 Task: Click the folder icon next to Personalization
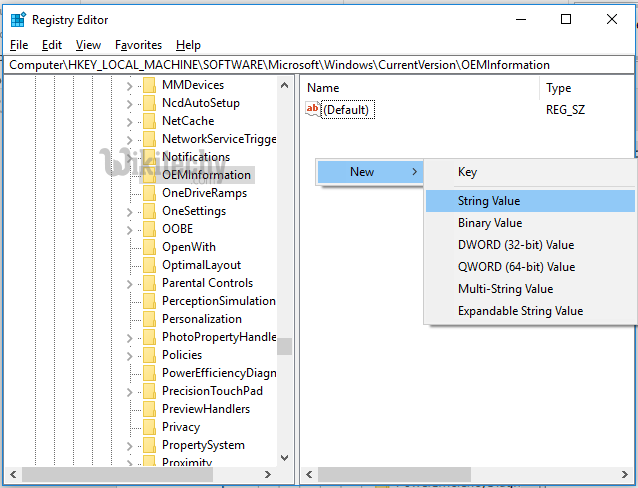pyautogui.click(x=148, y=319)
